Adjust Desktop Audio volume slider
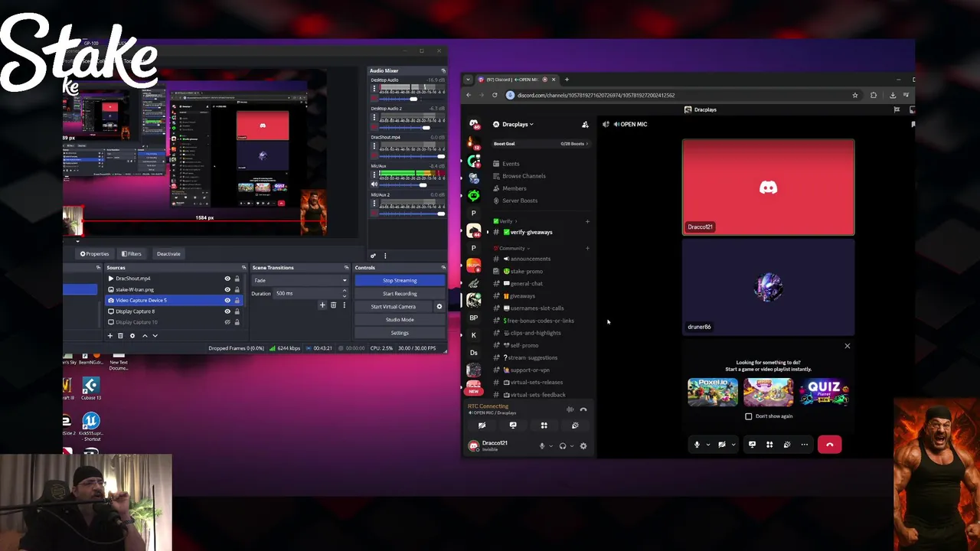The height and width of the screenshot is (551, 980). 413,99
